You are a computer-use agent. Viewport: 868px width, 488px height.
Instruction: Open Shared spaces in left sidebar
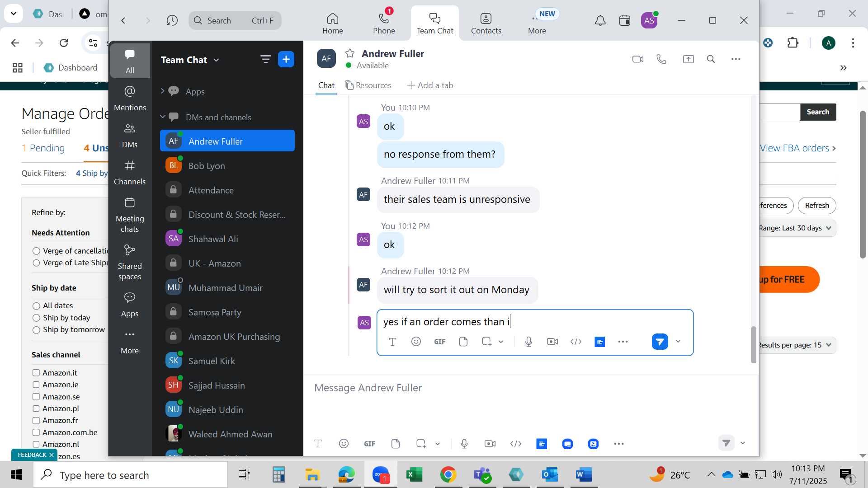[130, 262]
